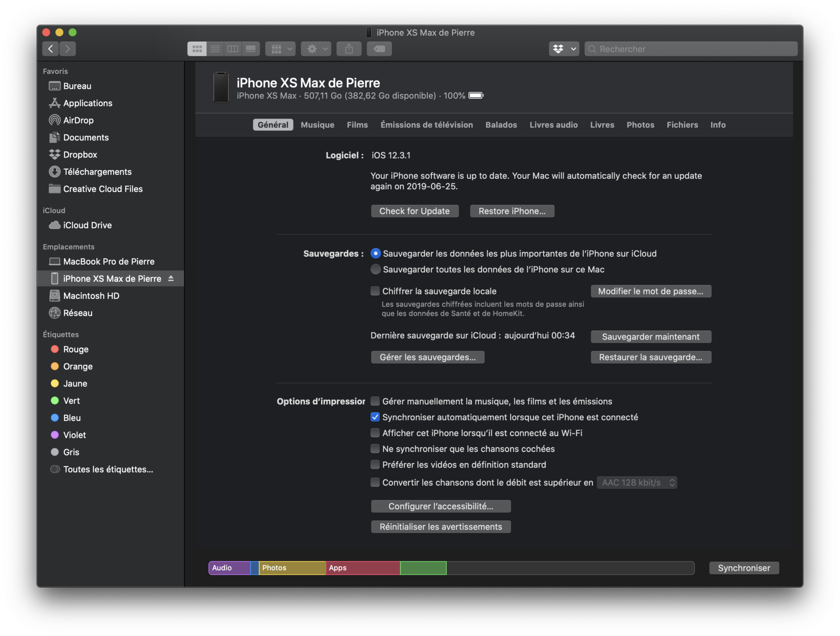Click Réinitialiser les avertissements
Screen dimensions: 840x636
coord(441,527)
